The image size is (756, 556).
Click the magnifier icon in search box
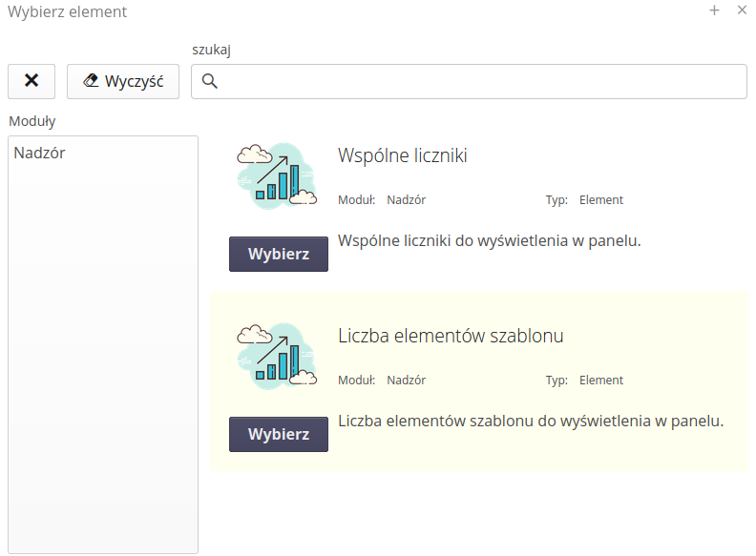210,82
